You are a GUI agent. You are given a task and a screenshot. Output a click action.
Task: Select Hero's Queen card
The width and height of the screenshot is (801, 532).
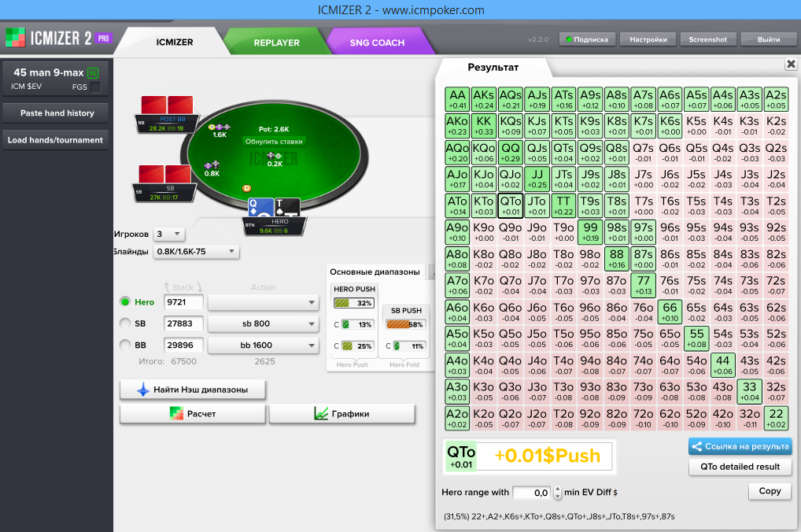pyautogui.click(x=260, y=208)
